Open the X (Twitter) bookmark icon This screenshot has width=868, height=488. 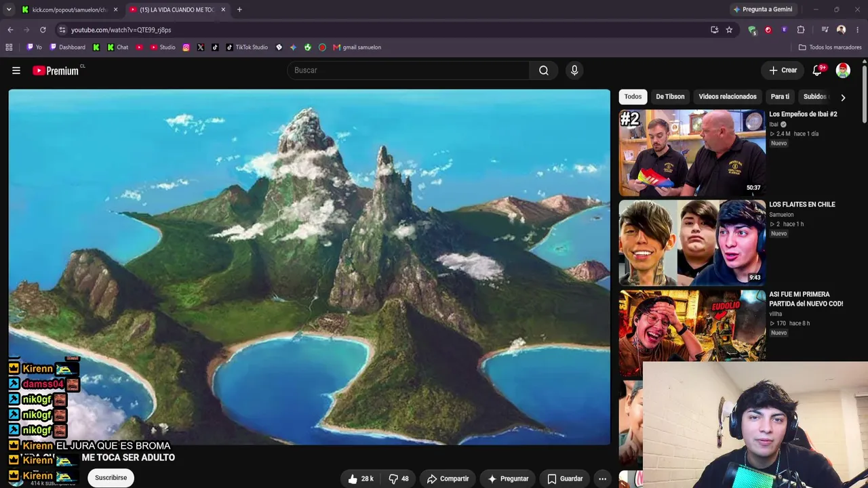[200, 47]
